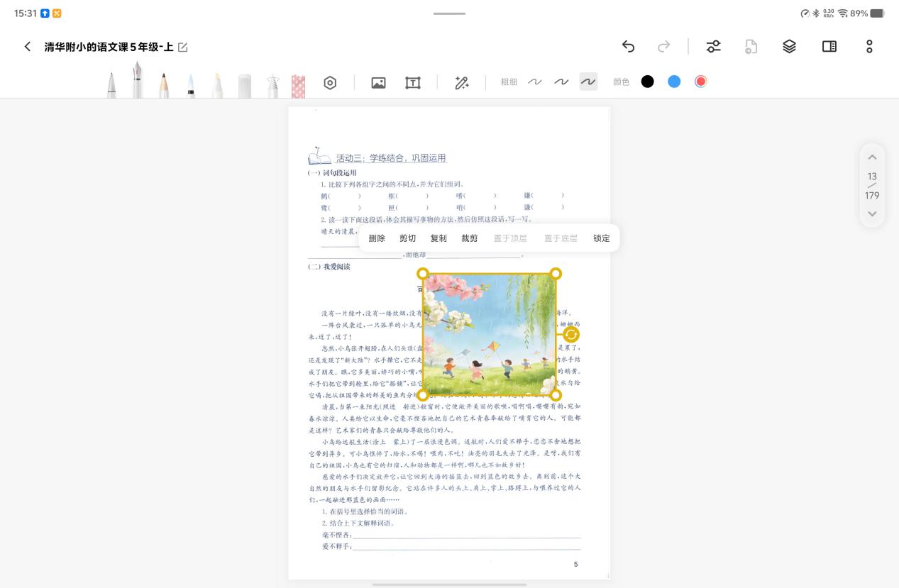The width and height of the screenshot is (899, 588).
Task: Go to next page with down chevron
Action: [872, 213]
